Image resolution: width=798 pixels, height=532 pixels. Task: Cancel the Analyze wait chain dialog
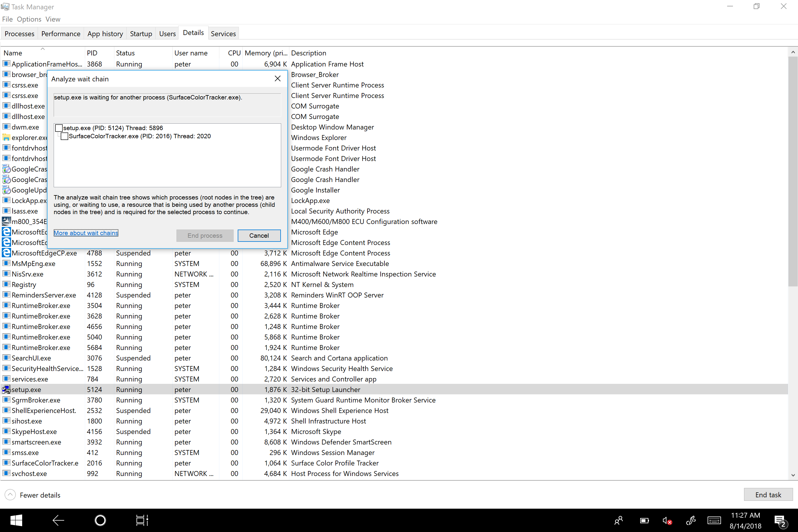259,235
